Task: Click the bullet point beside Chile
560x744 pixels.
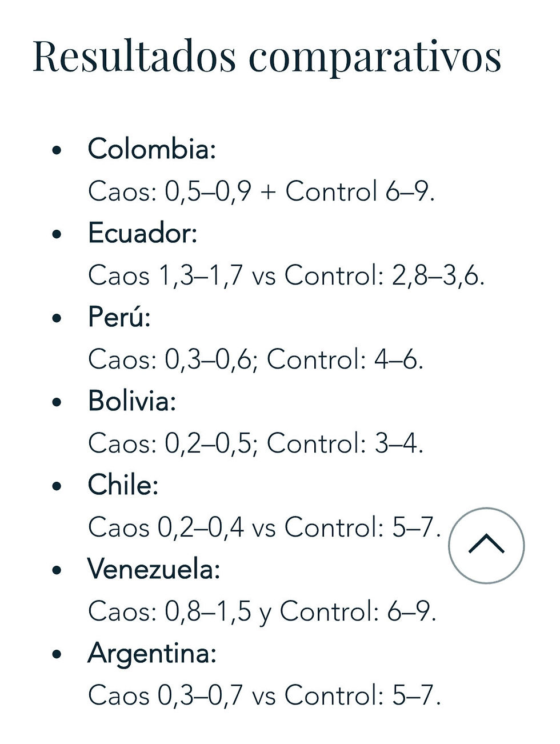Action: coord(56,486)
